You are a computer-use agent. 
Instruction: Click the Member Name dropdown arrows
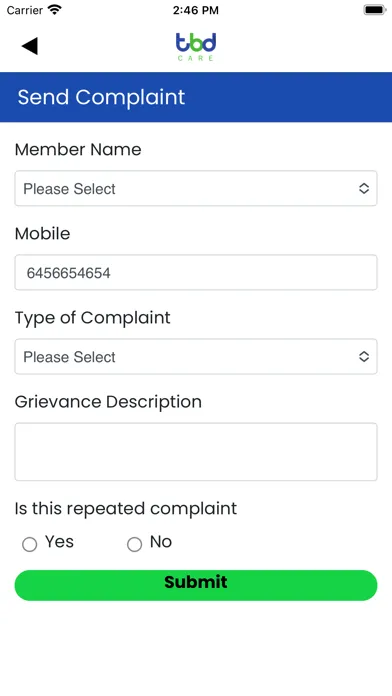[364, 188]
